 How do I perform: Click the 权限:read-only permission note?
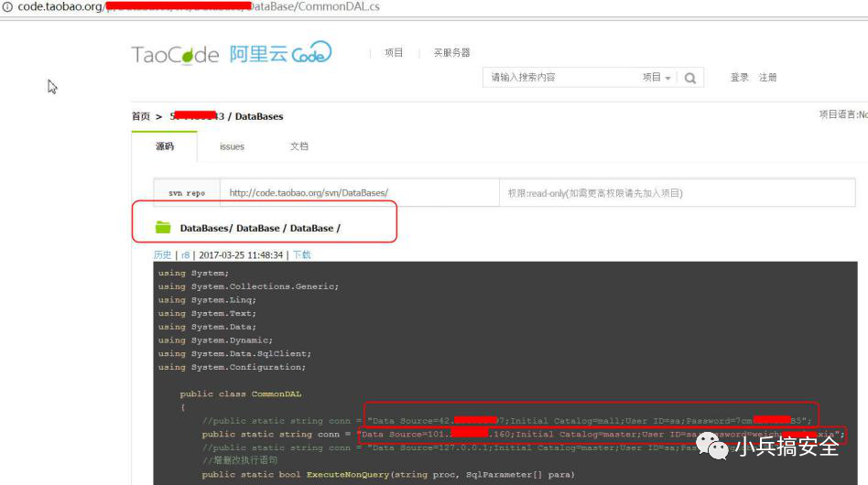point(595,194)
